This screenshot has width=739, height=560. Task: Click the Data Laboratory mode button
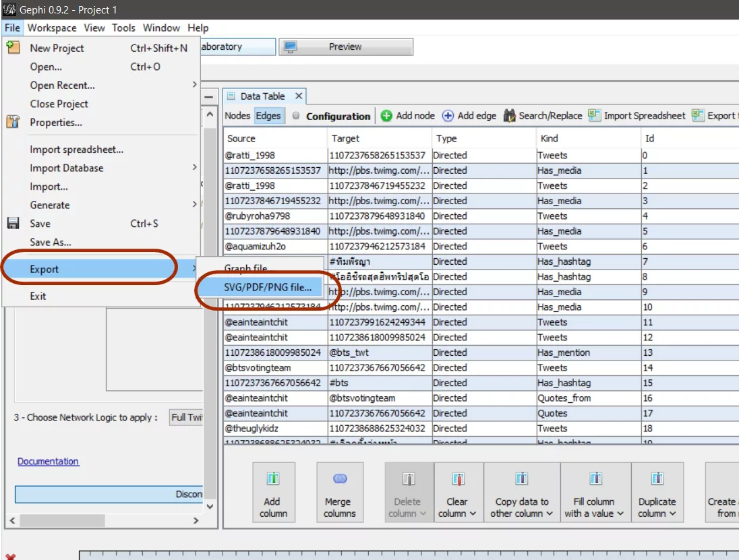pyautogui.click(x=238, y=46)
